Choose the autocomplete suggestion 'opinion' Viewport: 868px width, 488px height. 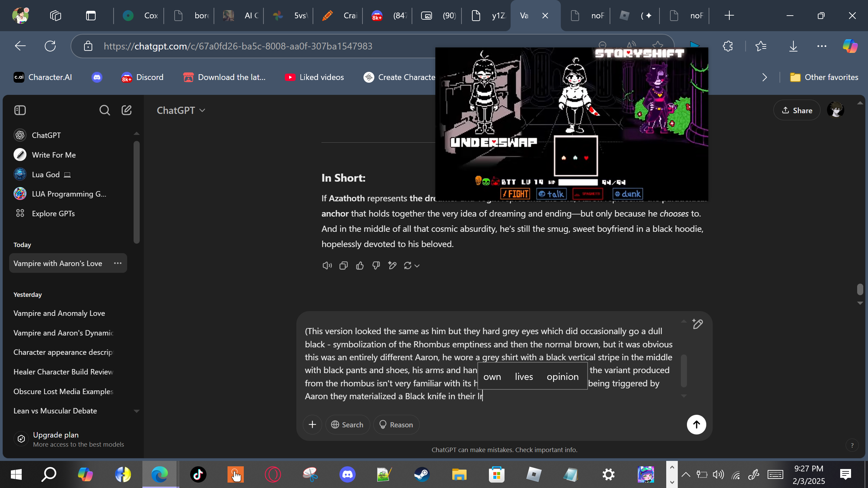563,377
